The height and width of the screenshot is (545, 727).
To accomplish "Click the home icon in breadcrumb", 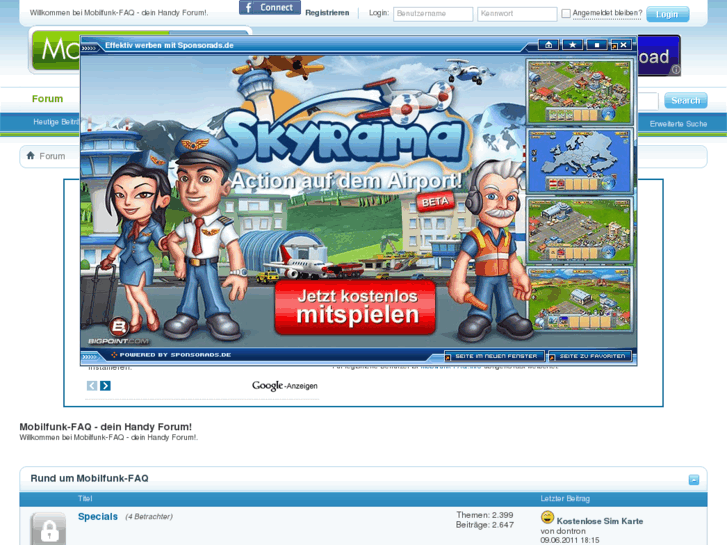I will (x=31, y=155).
